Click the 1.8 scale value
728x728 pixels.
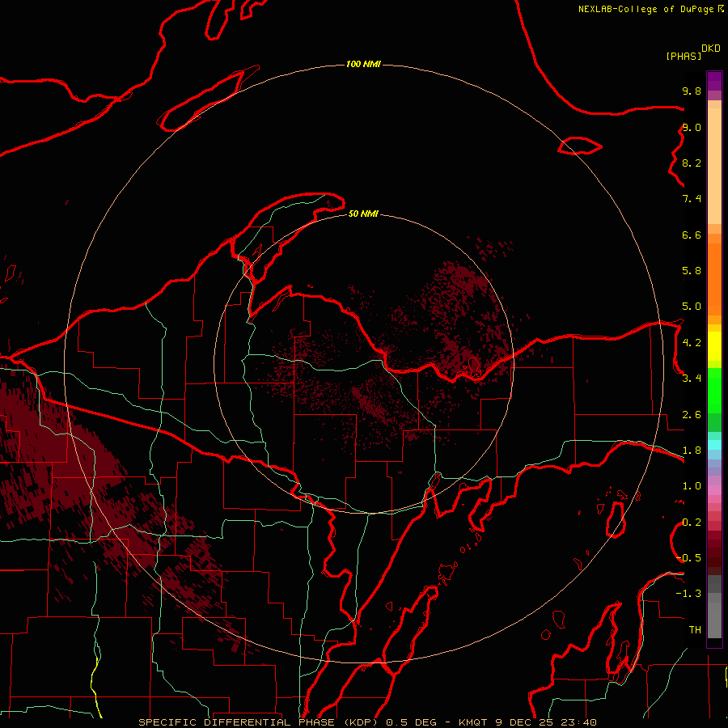(x=692, y=451)
